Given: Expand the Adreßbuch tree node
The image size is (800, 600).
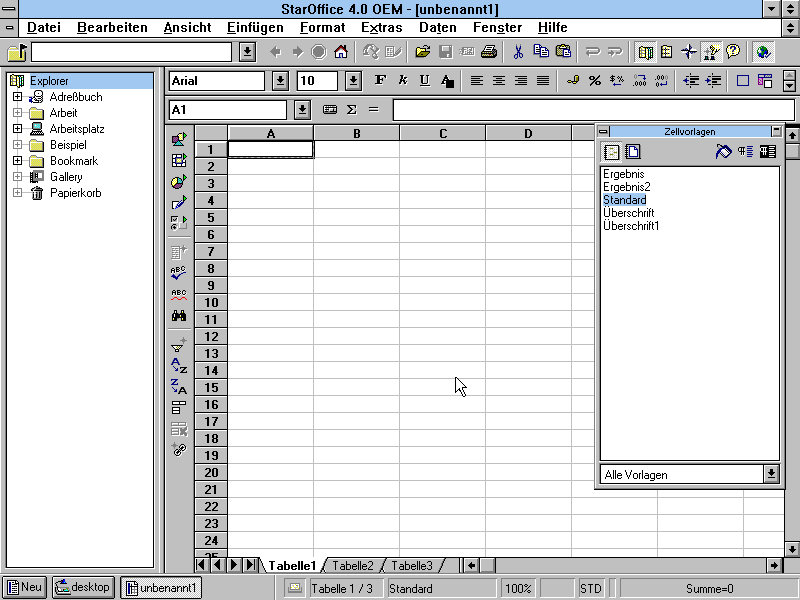Looking at the screenshot, I should pyautogui.click(x=17, y=96).
